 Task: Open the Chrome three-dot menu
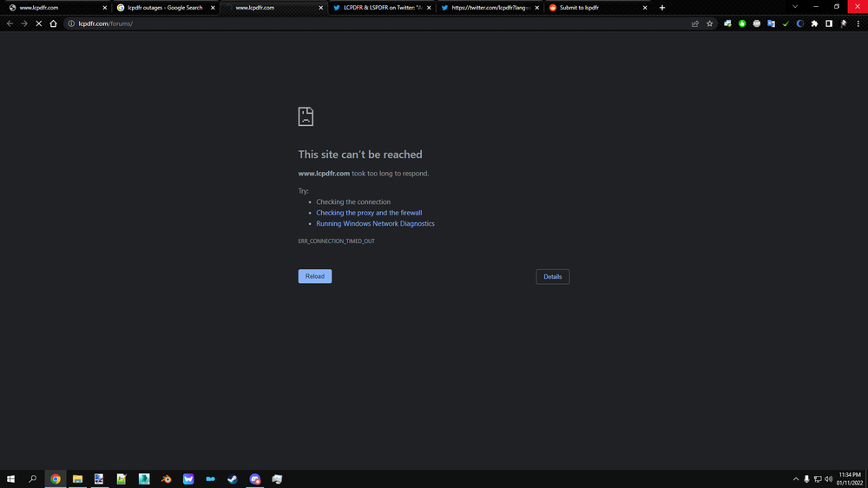point(858,23)
